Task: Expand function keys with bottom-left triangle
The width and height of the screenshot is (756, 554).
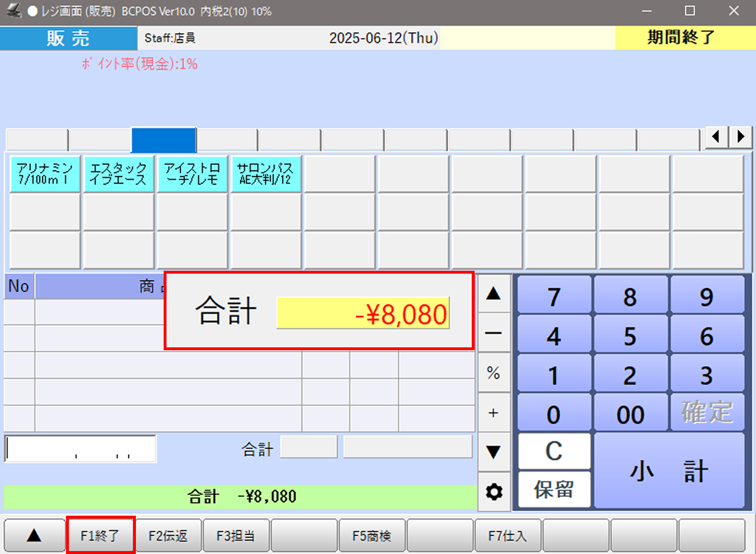Action: [34, 535]
